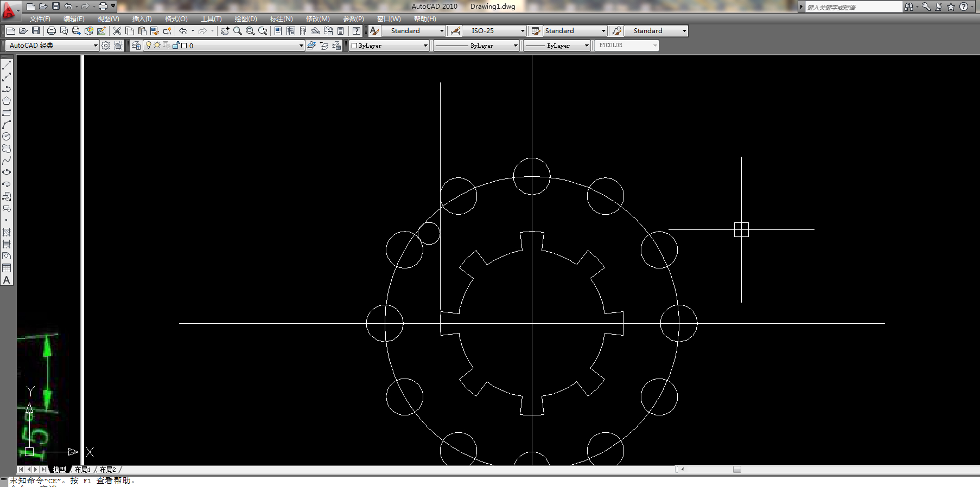This screenshot has width=980, height=487.
Task: Select the Ellipse tool
Action: coord(7,172)
